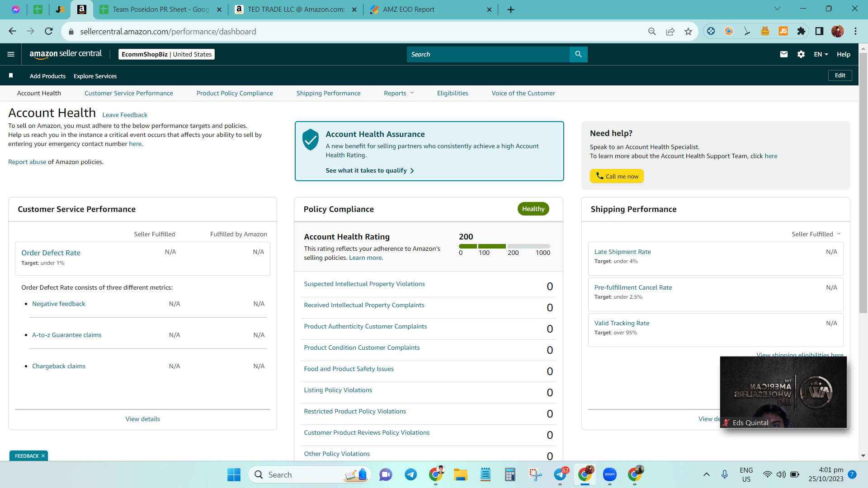Open the Report abuse link
Image resolution: width=868 pixels, height=488 pixels.
27,162
